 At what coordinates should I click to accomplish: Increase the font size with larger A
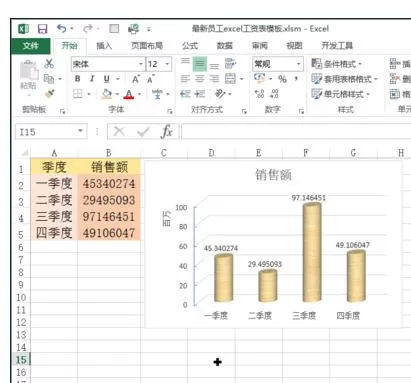coord(135,79)
